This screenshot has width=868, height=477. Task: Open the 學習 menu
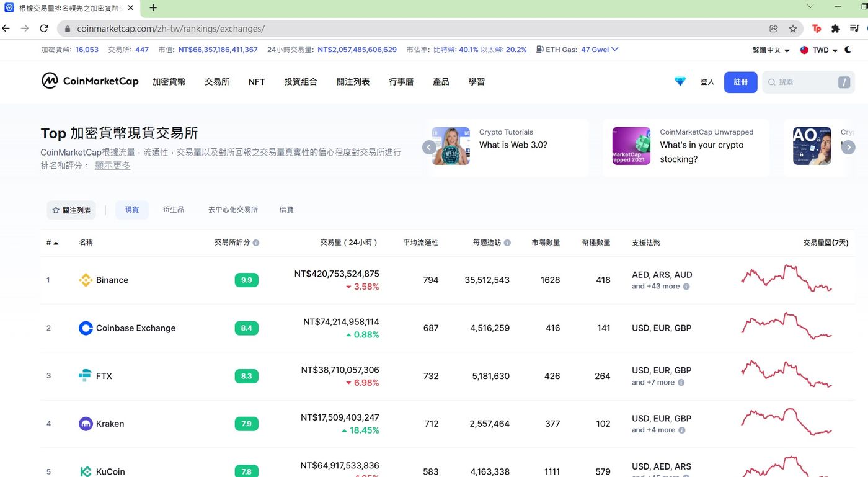pyautogui.click(x=477, y=82)
